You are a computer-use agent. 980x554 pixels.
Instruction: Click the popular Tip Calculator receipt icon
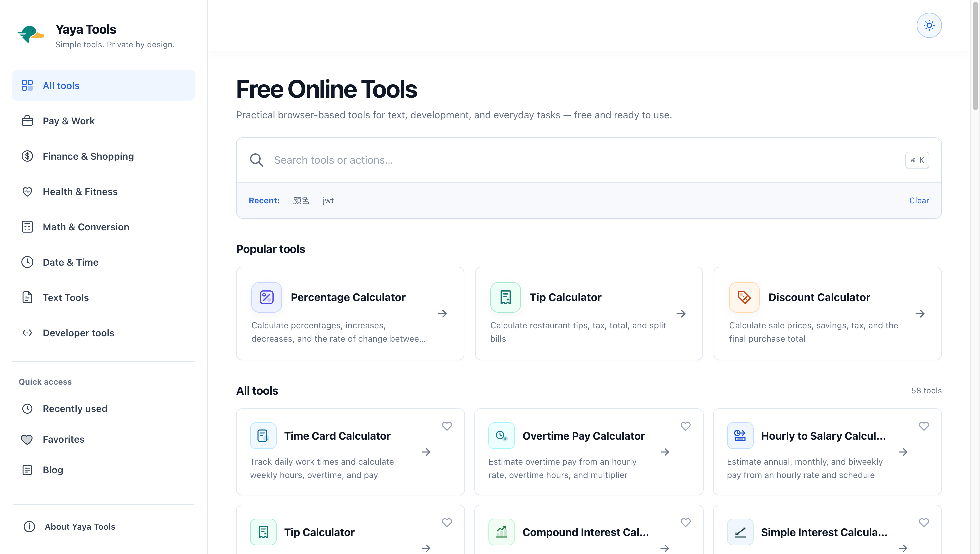tap(505, 297)
